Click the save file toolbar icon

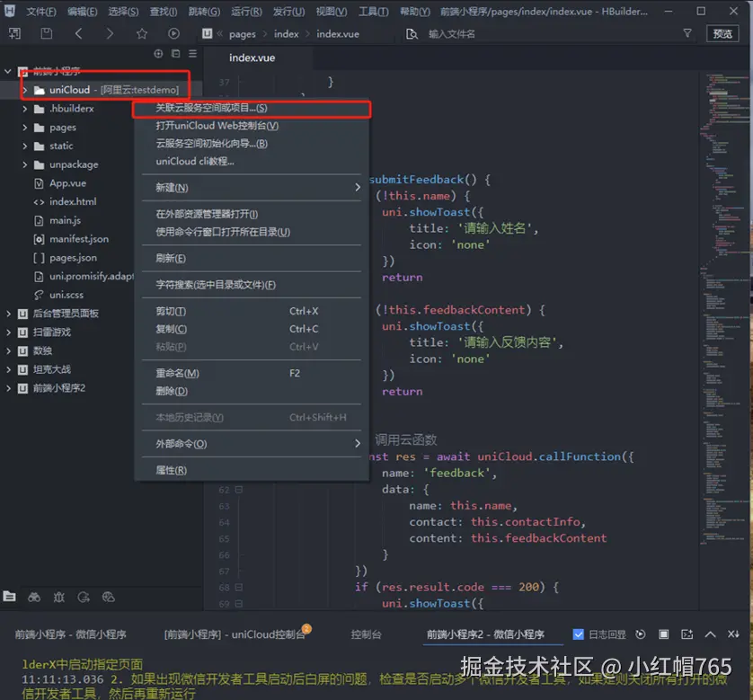tap(46, 33)
